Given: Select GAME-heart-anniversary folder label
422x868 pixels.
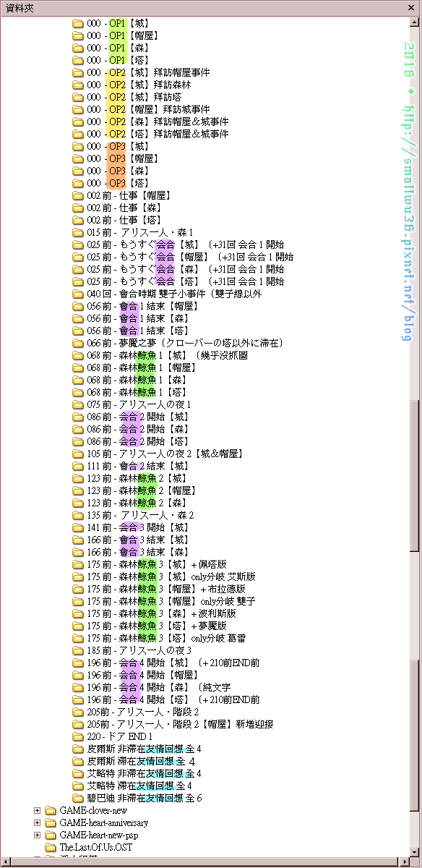Looking at the screenshot, I should click(104, 822).
